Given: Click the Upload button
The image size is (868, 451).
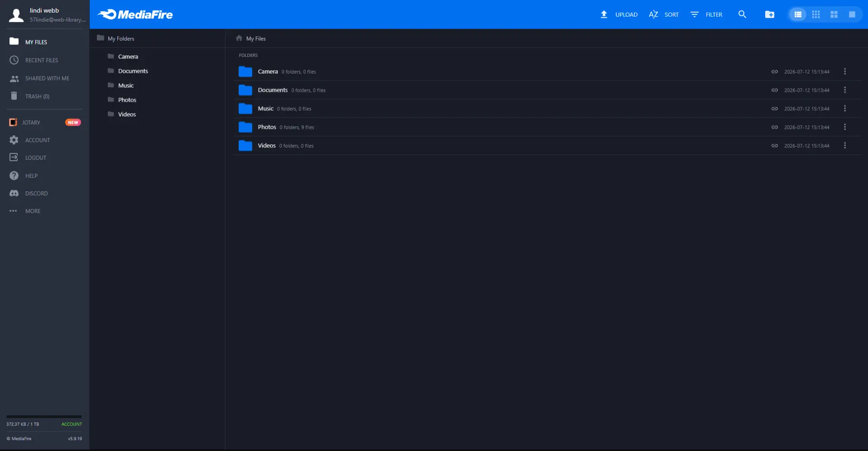Looking at the screenshot, I should point(619,14).
